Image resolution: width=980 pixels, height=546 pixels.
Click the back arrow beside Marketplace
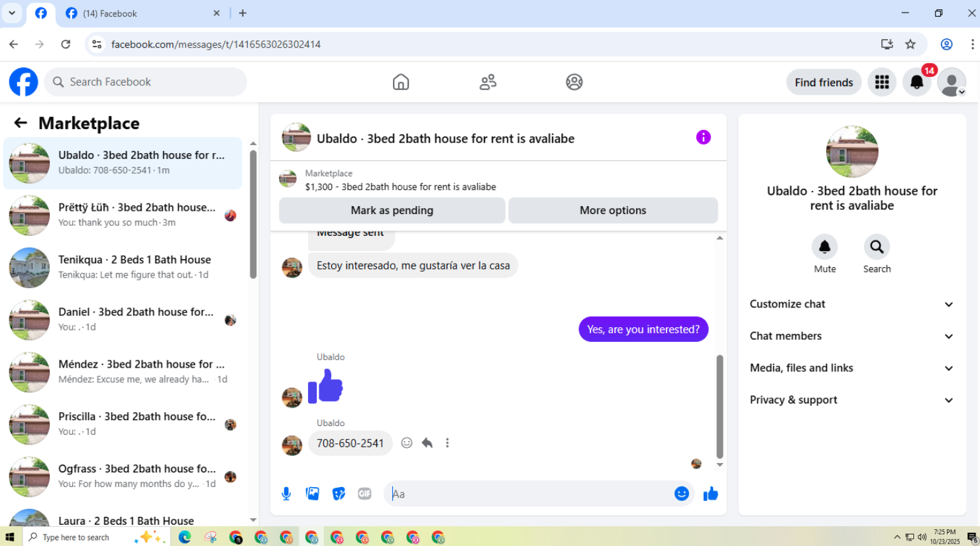coord(21,123)
